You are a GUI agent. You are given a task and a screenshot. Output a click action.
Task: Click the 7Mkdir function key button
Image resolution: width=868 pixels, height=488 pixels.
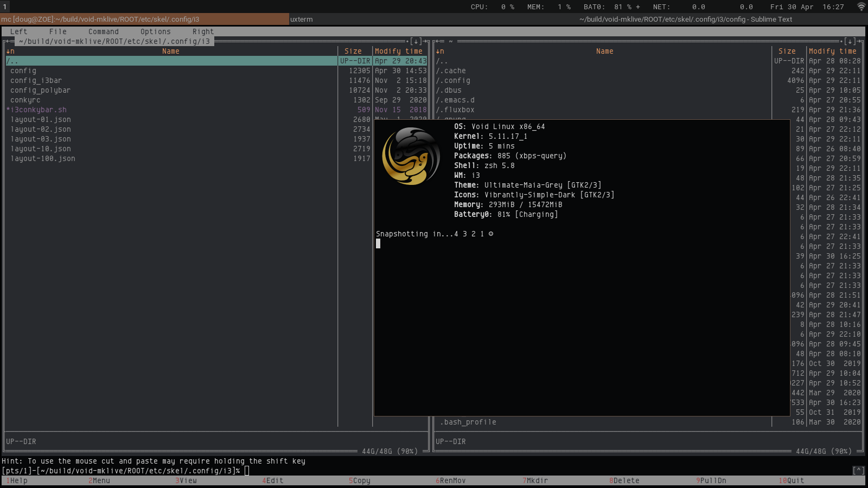coord(535,480)
